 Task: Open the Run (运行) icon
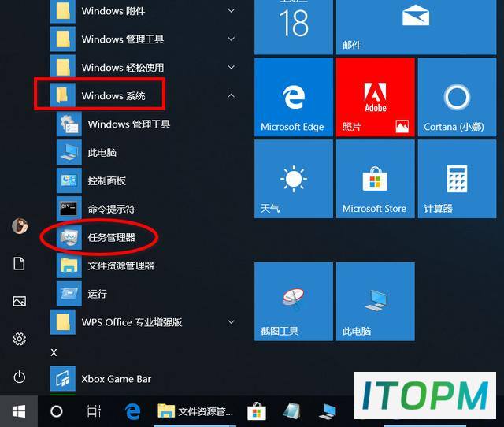point(69,294)
